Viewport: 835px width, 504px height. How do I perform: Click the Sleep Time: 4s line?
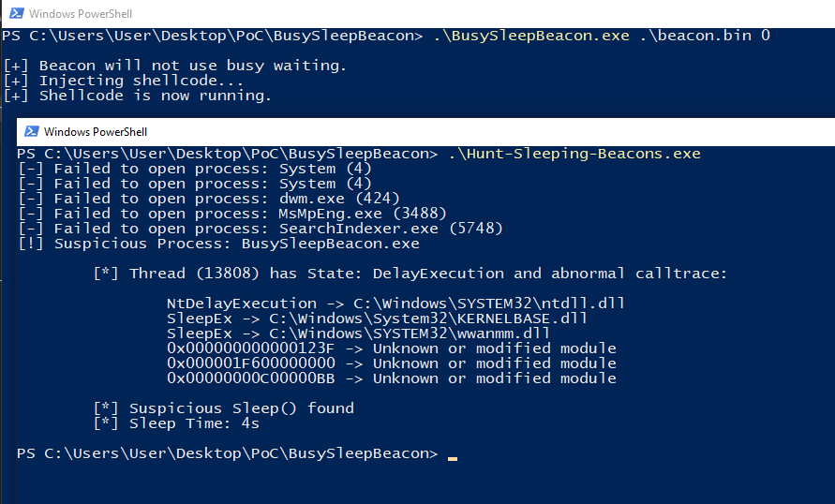point(176,423)
